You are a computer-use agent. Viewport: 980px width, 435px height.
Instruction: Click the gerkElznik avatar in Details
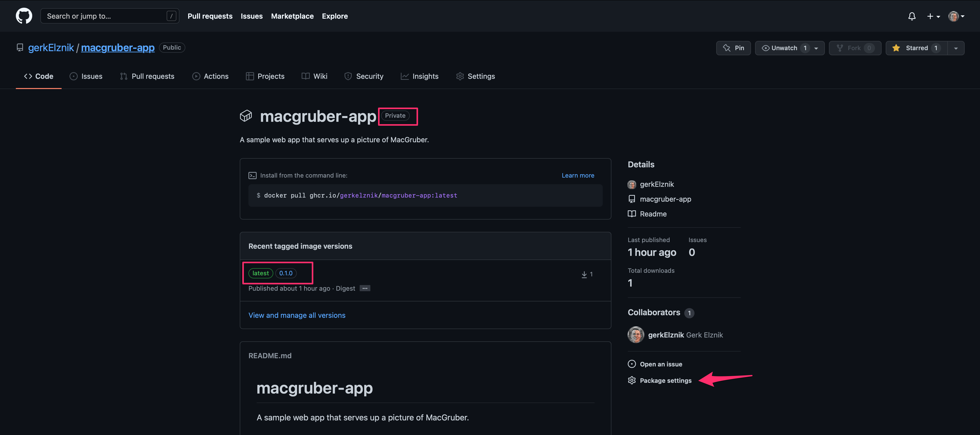tap(632, 184)
